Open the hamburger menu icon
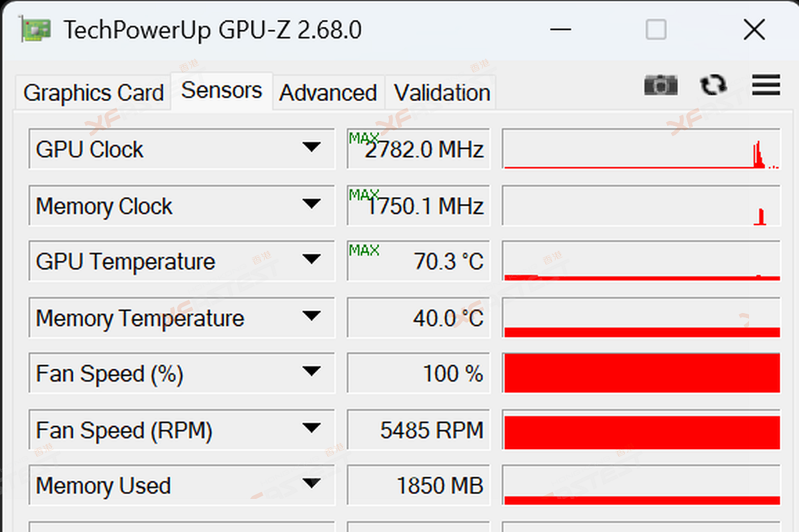 (766, 85)
